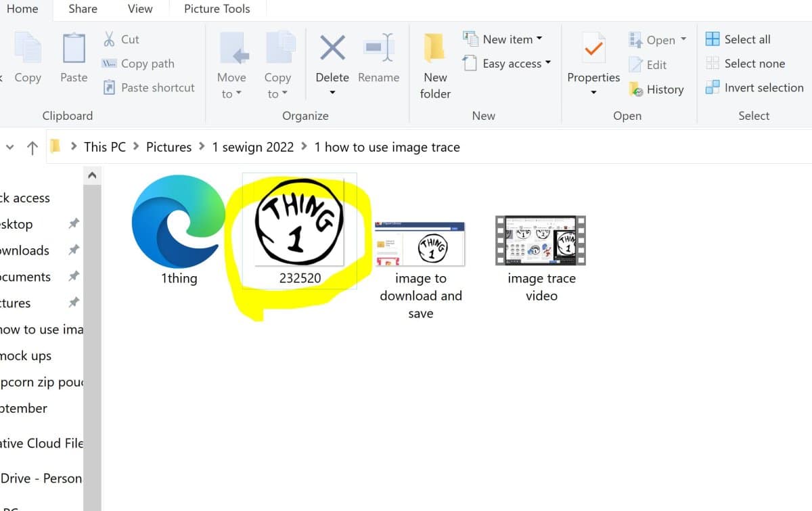This screenshot has height=511, width=812.
Task: Show file History
Action: pos(656,89)
